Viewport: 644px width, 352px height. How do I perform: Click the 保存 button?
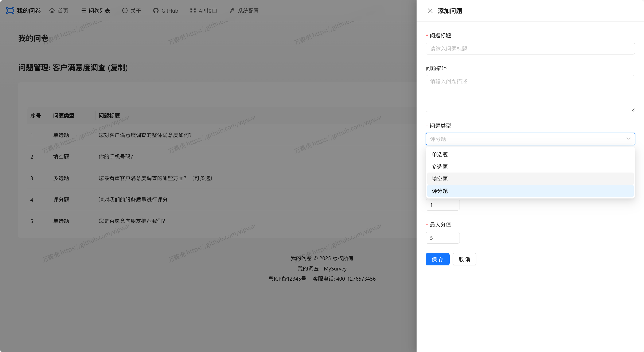coord(437,259)
